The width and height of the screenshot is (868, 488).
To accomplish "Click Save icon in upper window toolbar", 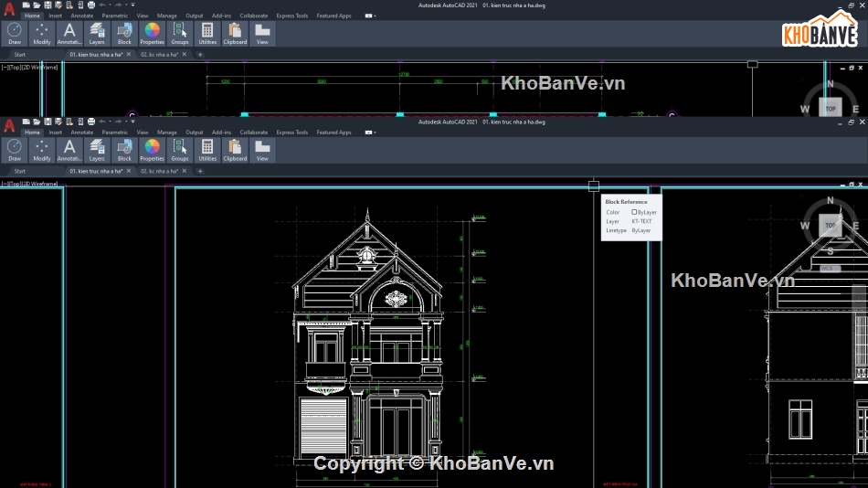I will (x=48, y=5).
